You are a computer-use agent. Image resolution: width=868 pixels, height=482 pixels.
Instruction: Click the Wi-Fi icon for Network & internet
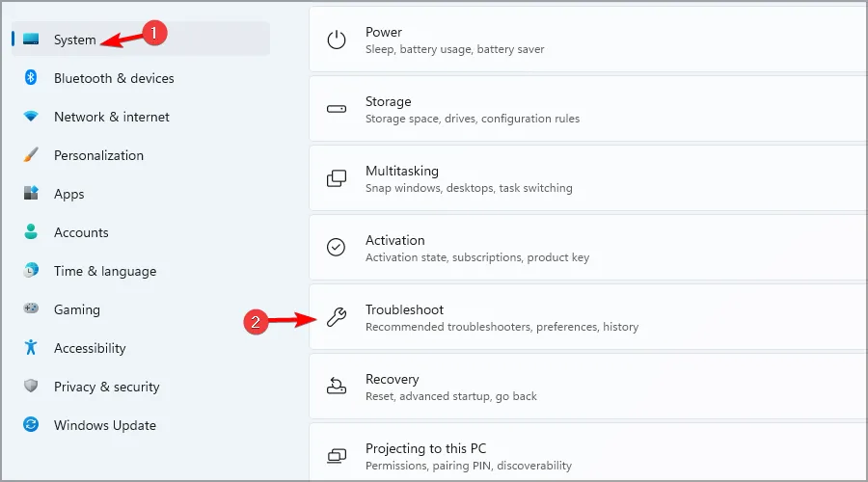coord(32,117)
